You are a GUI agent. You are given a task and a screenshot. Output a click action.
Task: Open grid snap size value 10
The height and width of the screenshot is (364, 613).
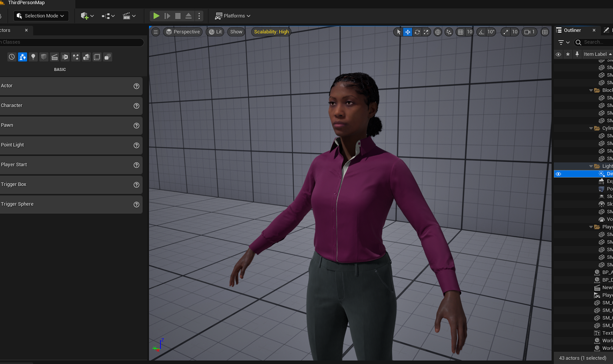[x=469, y=32]
